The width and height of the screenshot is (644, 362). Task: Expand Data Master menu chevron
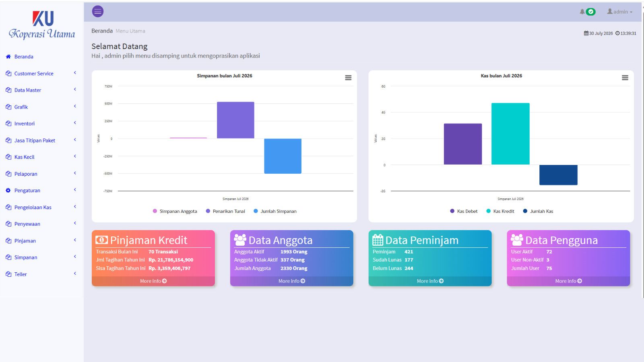point(75,90)
